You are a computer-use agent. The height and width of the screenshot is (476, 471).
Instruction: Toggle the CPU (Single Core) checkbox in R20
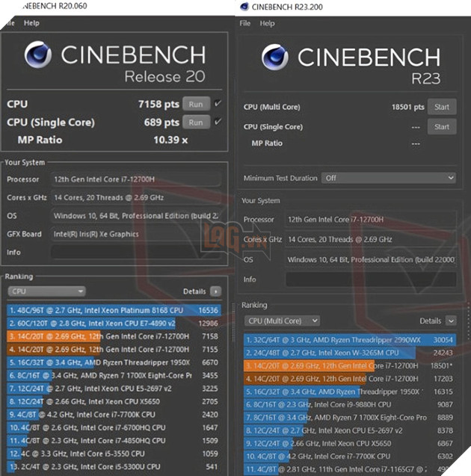pyautogui.click(x=218, y=122)
